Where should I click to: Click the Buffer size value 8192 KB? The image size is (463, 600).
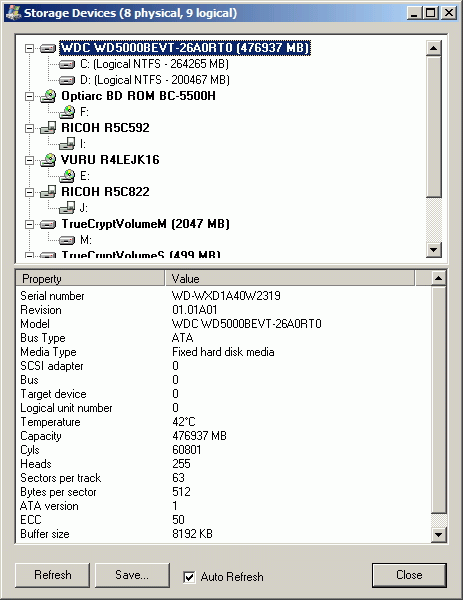pyautogui.click(x=192, y=534)
